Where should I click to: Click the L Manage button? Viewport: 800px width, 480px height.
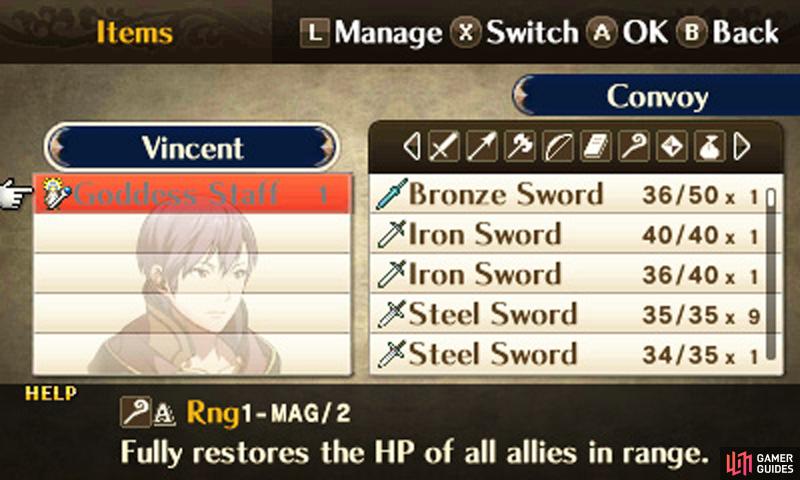371,33
